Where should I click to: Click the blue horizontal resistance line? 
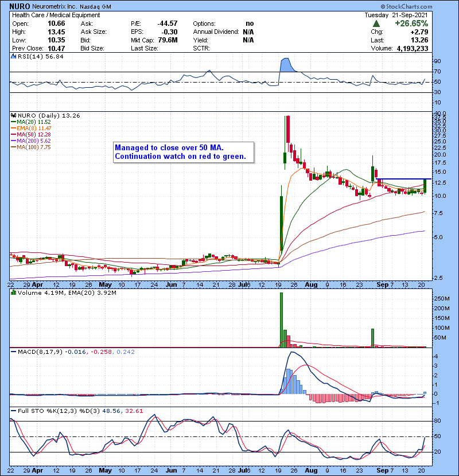pyautogui.click(x=404, y=179)
